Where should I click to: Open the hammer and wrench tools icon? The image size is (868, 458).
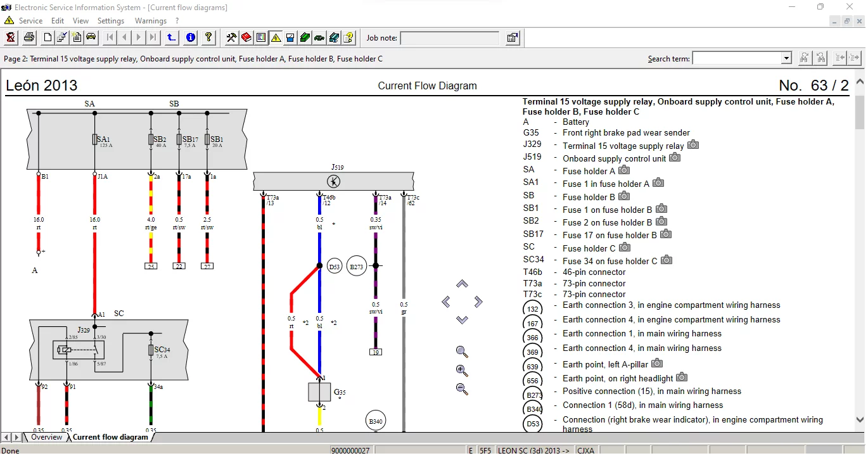click(x=231, y=38)
